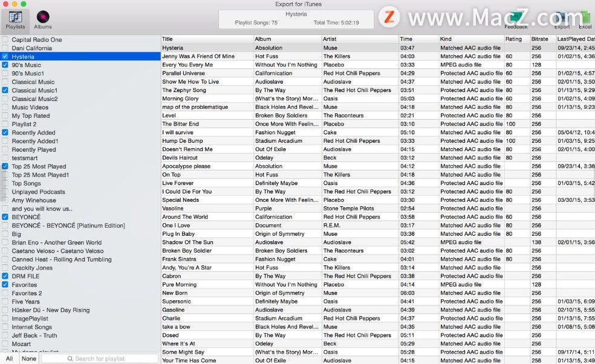Uncheck the 90's Music checkbox
The image size is (595, 364).
5,65
